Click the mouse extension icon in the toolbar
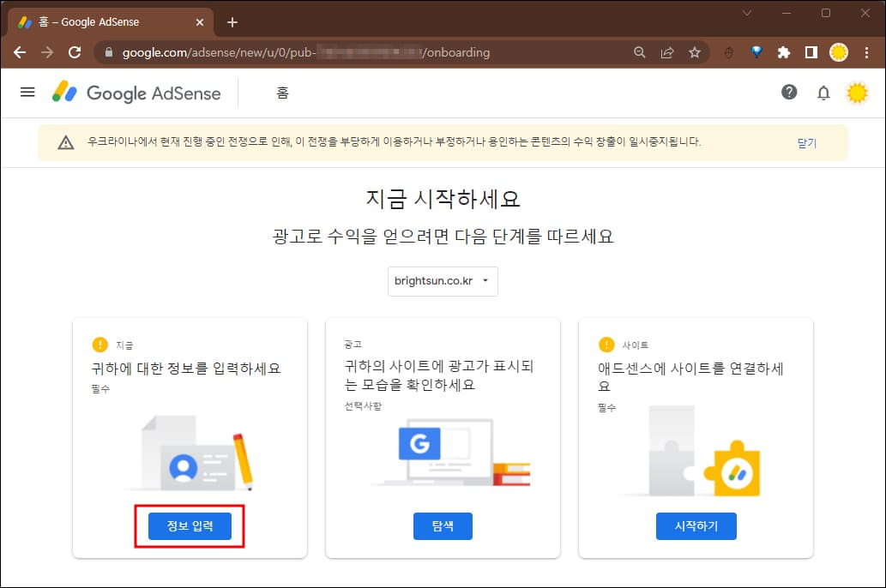 tap(729, 52)
